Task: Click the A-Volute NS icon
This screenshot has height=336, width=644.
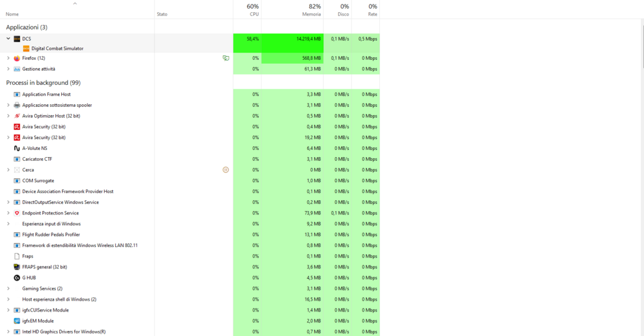Action: coord(17,148)
